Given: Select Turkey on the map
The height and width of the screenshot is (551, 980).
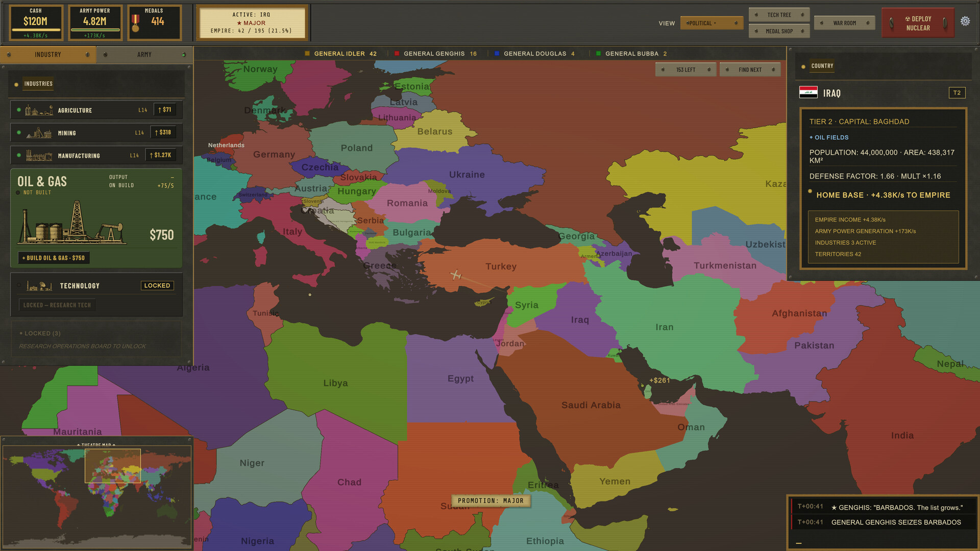Looking at the screenshot, I should pyautogui.click(x=501, y=266).
